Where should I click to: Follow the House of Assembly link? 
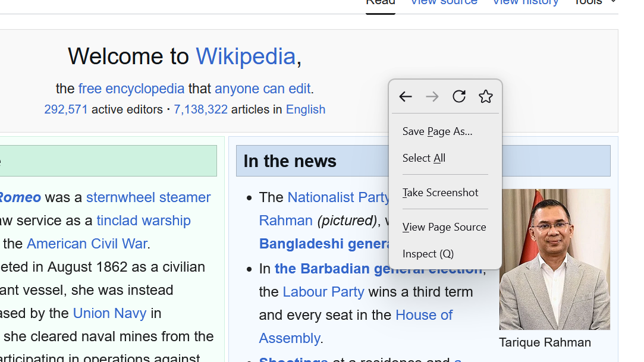point(423,315)
